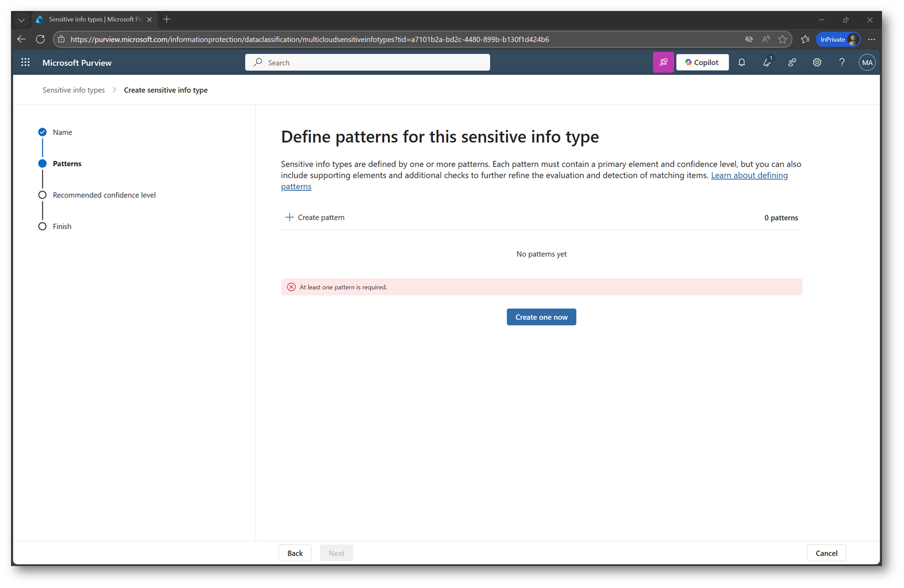Select the Finish wizard step

click(62, 227)
